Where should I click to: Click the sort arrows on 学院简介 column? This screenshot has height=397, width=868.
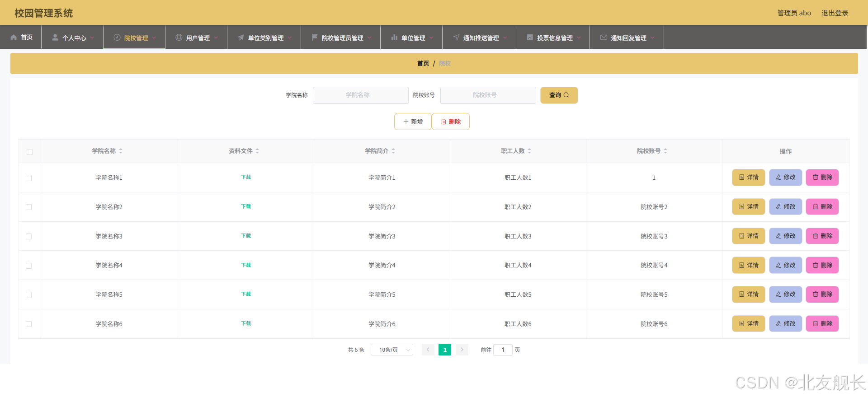pos(393,151)
